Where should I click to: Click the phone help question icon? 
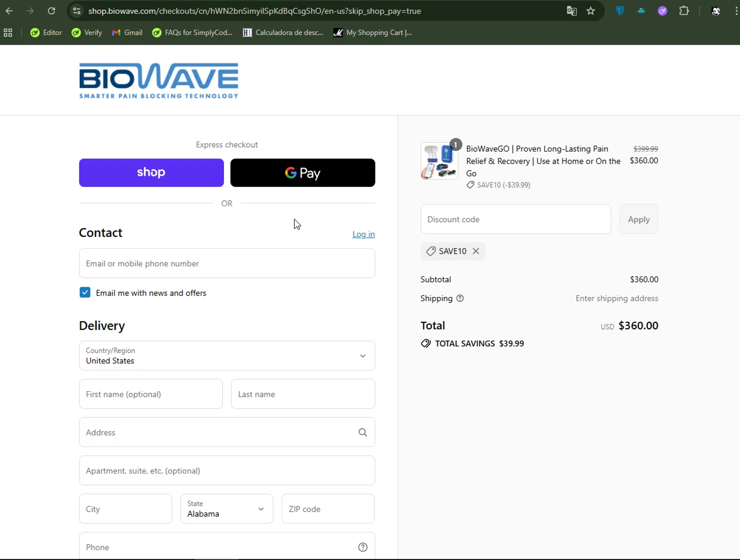363,547
